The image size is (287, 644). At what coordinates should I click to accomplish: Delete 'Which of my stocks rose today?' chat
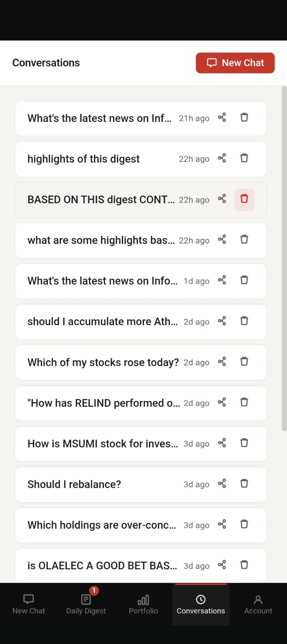[244, 361]
